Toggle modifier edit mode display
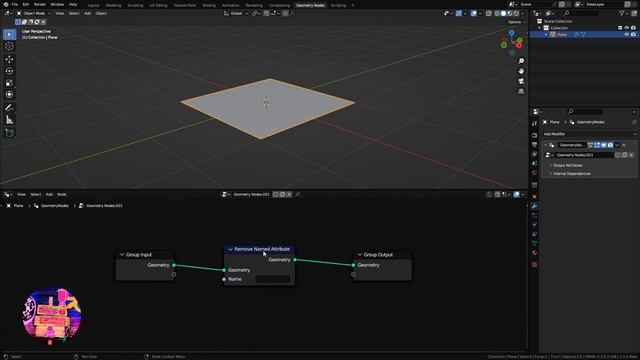This screenshot has height=360, width=640. tap(597, 145)
